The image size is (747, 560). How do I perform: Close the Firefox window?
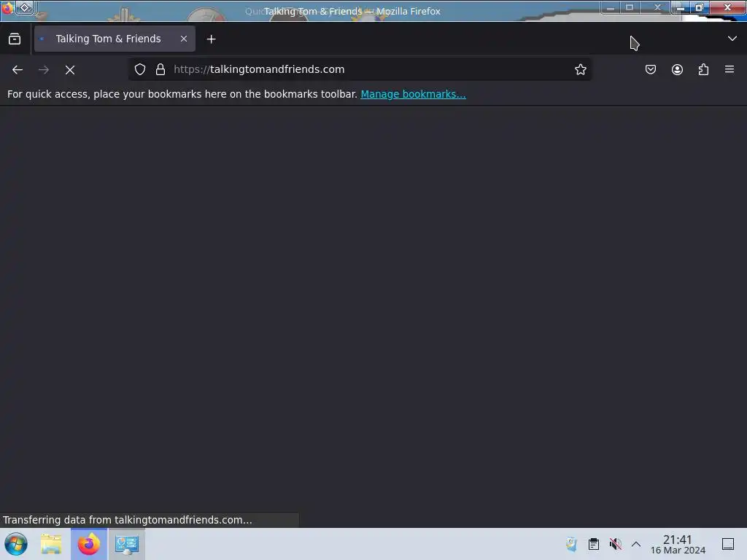pyautogui.click(x=727, y=7)
